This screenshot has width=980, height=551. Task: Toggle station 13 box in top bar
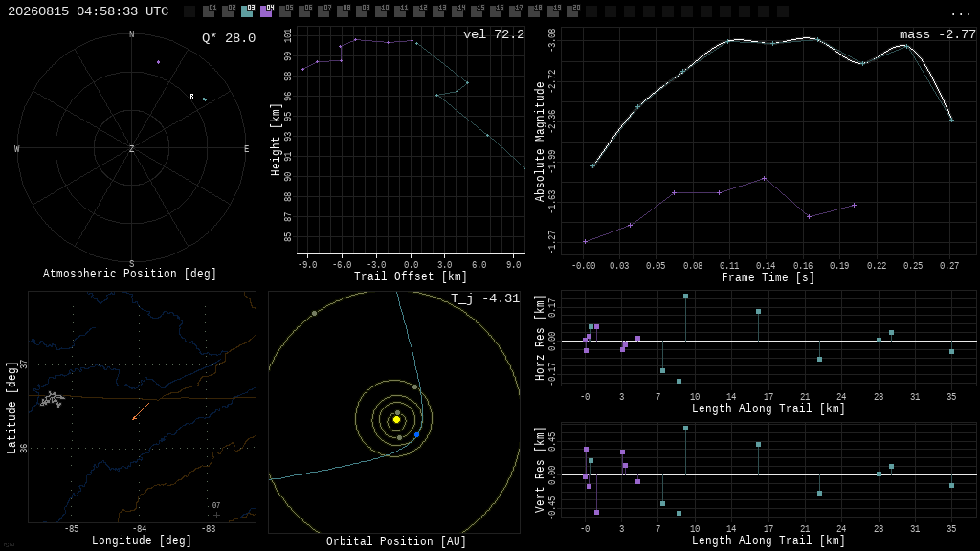click(x=438, y=11)
